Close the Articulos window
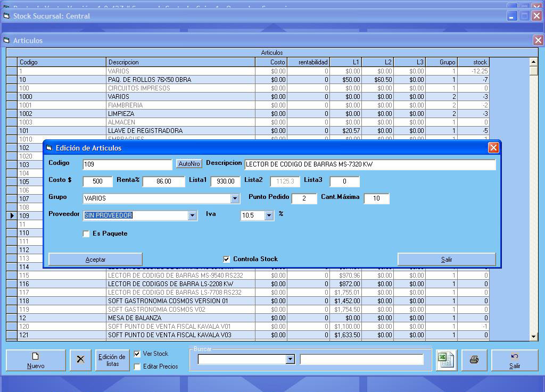The image size is (545, 392). (x=538, y=40)
